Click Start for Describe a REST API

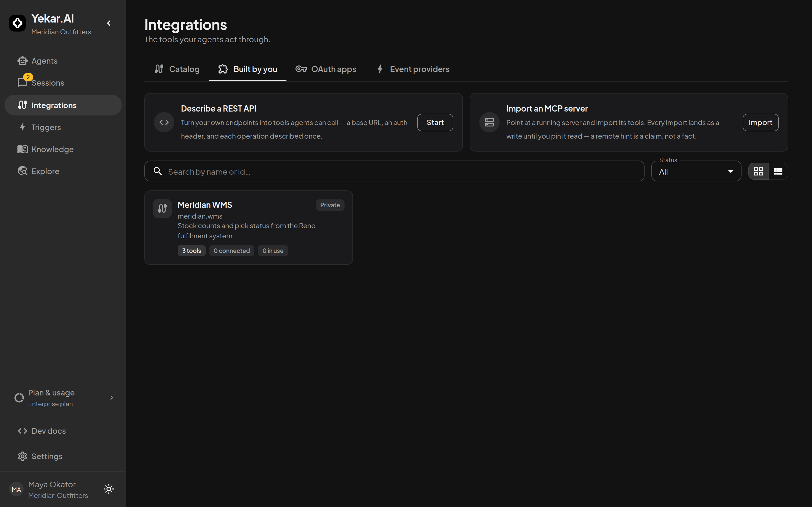tap(435, 123)
